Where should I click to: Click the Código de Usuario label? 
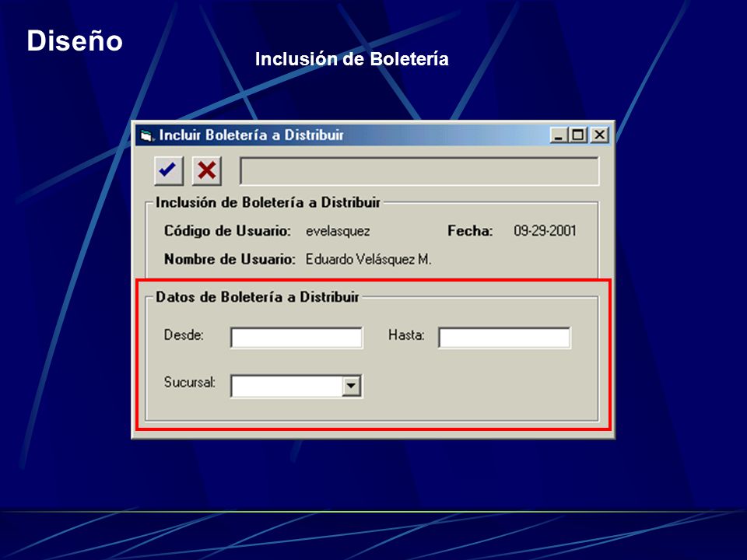click(x=227, y=231)
